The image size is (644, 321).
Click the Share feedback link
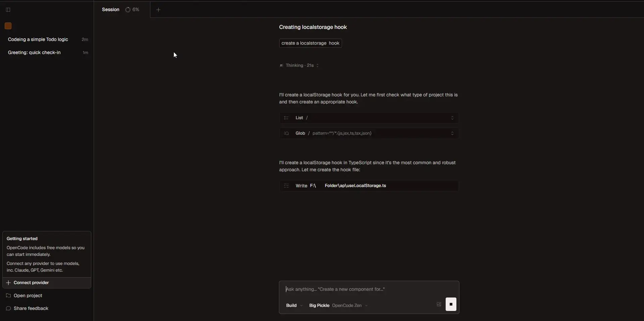tap(31, 309)
